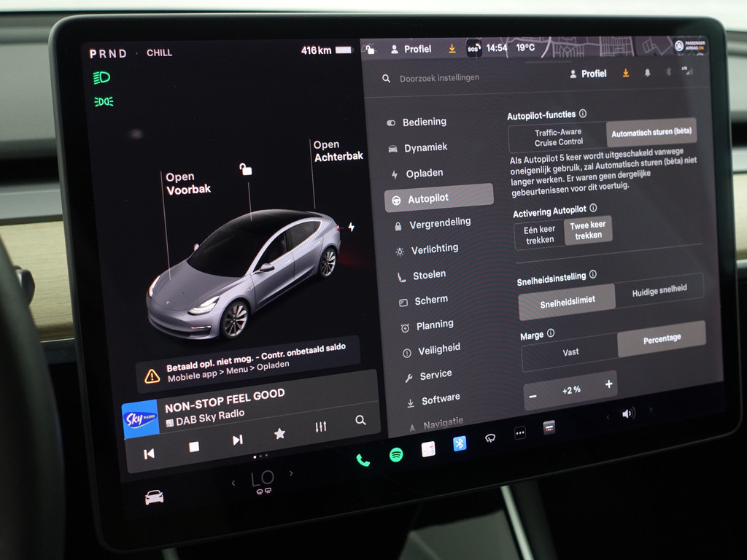The image size is (747, 560).
Task: Tap the volume speaker control
Action: coord(628,413)
